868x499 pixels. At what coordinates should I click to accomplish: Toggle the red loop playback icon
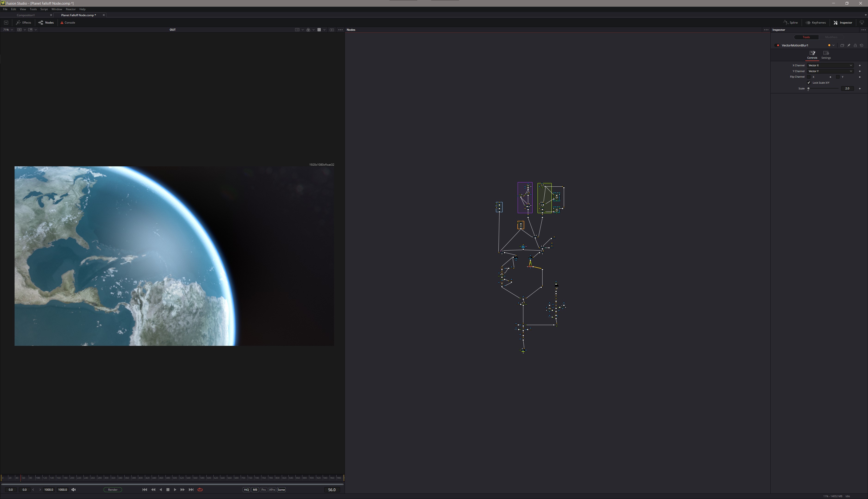[x=200, y=490]
